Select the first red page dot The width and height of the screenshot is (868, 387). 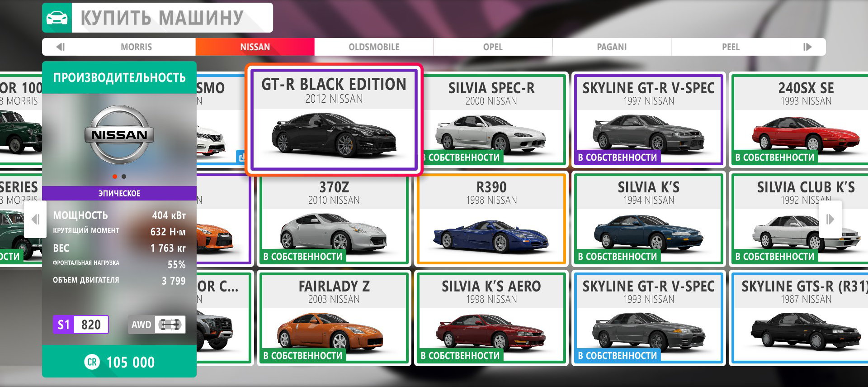(x=115, y=177)
